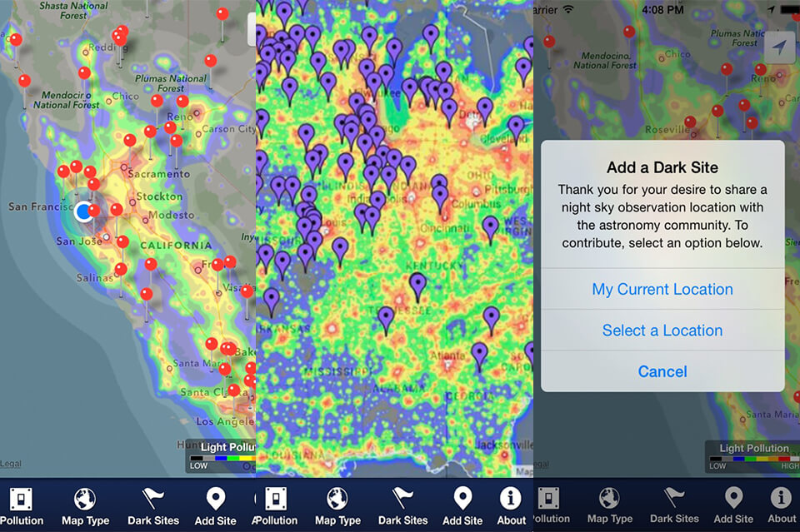Open the Map Type globe icon
800x532 pixels.
[85, 500]
